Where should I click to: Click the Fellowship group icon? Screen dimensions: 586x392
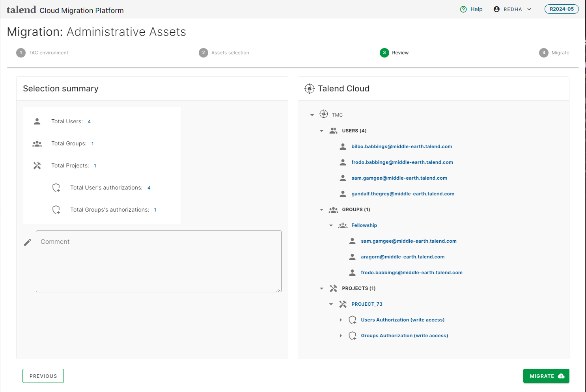(x=343, y=225)
